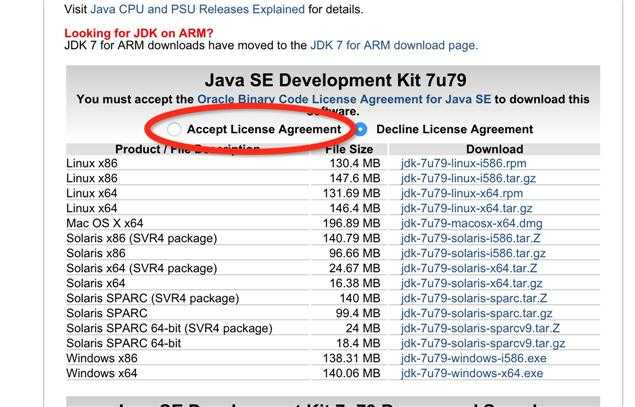Download jdk-7u79-linux-i586.rpm
The width and height of the screenshot is (635, 407).
463,163
